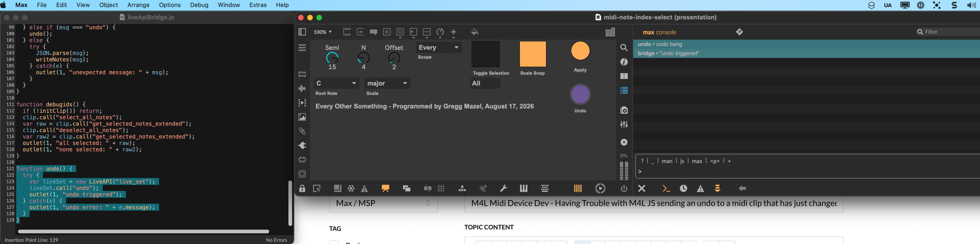Open the inspector info icon
Screen dimensions: 980x244
[x=624, y=62]
